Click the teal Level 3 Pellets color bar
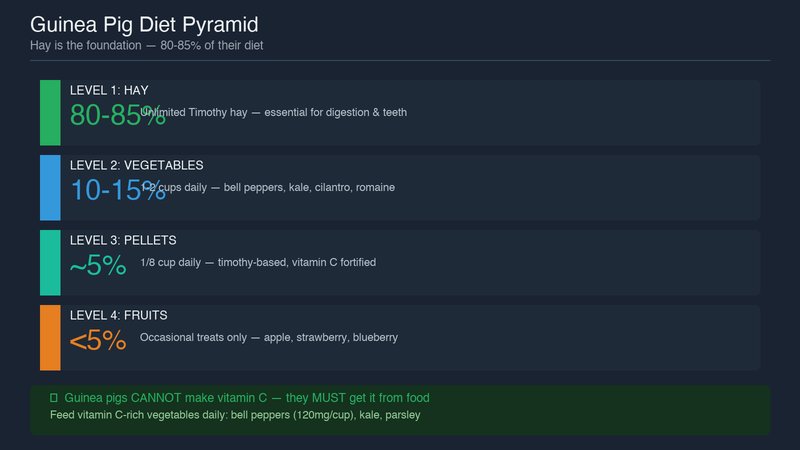The image size is (800, 450). tap(50, 263)
